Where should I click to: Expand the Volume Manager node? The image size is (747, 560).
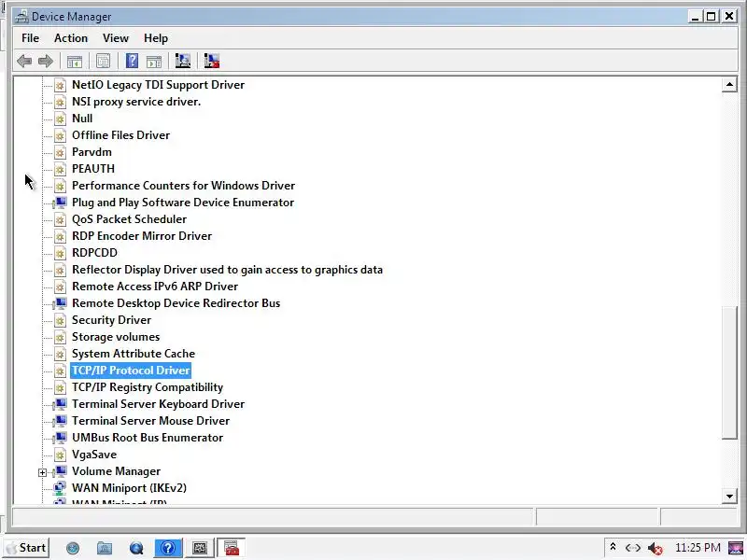point(42,472)
